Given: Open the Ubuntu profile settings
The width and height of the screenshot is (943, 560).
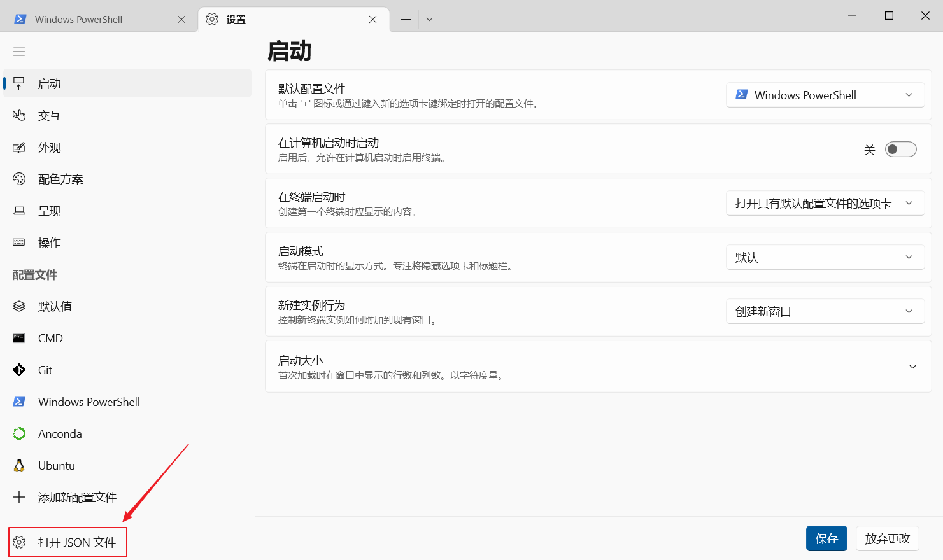Looking at the screenshot, I should (127, 465).
